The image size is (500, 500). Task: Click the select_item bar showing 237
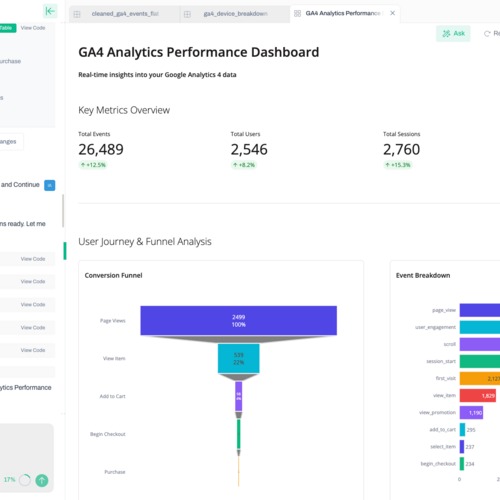click(x=462, y=447)
